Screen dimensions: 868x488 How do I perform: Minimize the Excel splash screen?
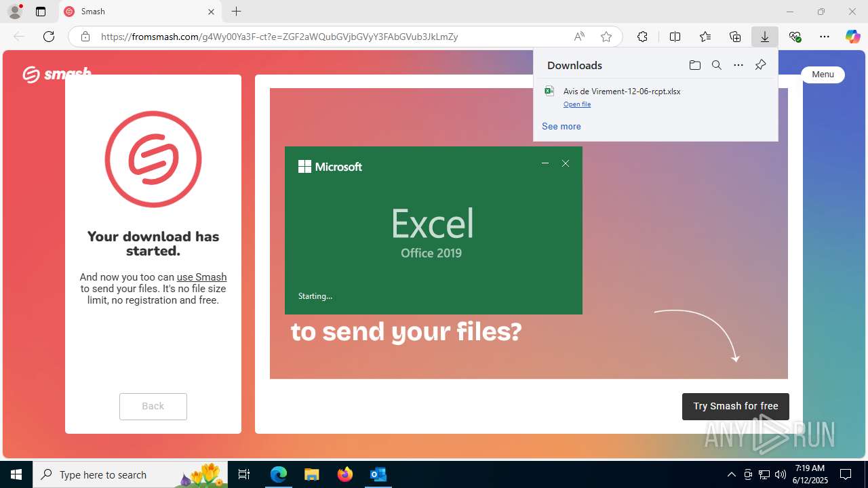[545, 163]
